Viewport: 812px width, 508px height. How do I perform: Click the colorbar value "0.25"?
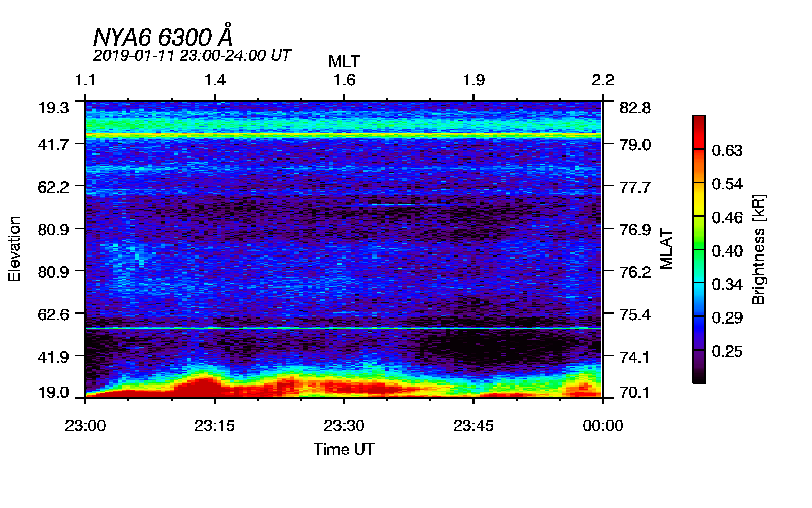727,352
